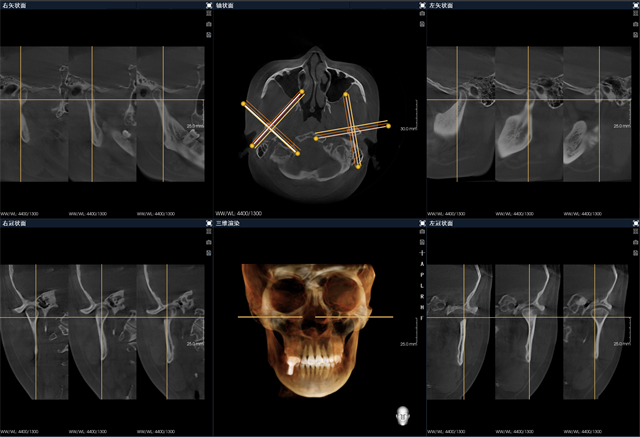640x437 pixels.
Task: Save image from right coronal panel
Action: (x=209, y=253)
